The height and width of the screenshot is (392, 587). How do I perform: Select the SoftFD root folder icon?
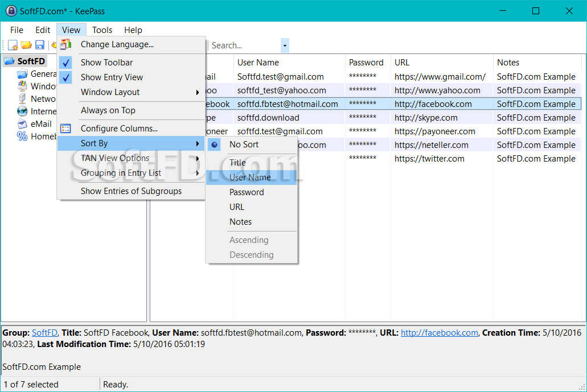pyautogui.click(x=9, y=61)
